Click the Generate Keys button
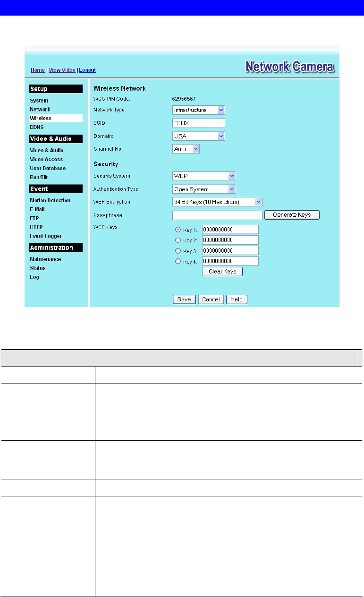 292,215
